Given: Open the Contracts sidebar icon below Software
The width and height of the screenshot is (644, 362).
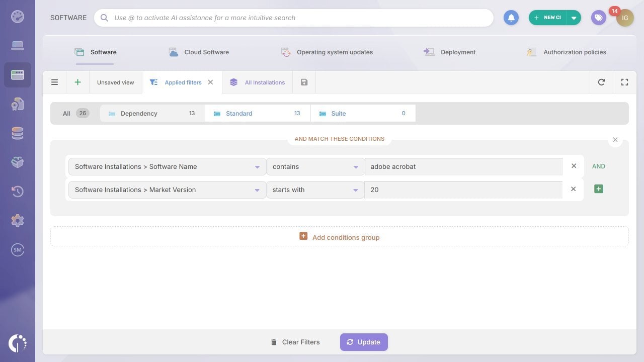Looking at the screenshot, I should click(x=18, y=104).
